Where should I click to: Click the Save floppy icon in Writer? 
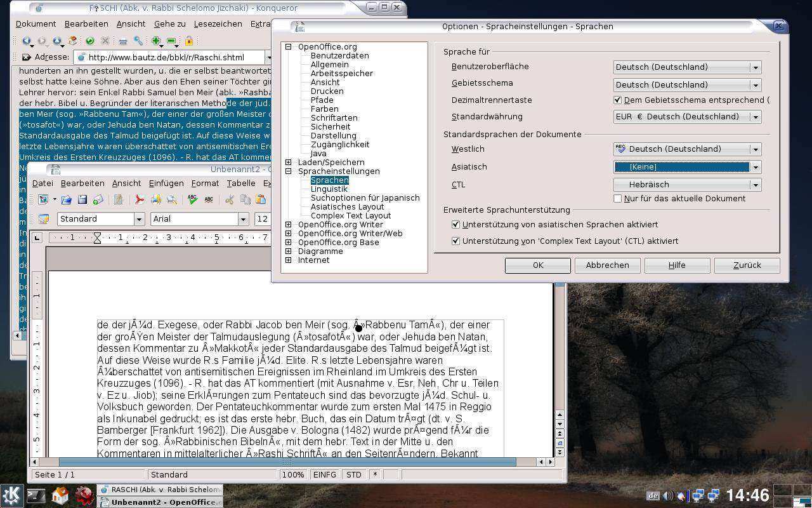tap(82, 199)
